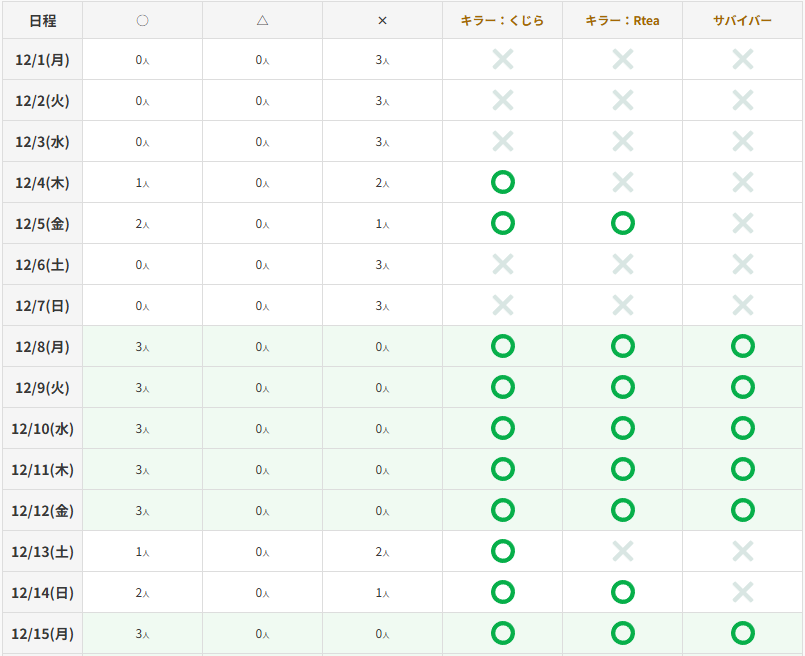This screenshot has height=656, width=805.
Task: Click the 3人 ○ count for 12/8(月)
Action: point(142,347)
